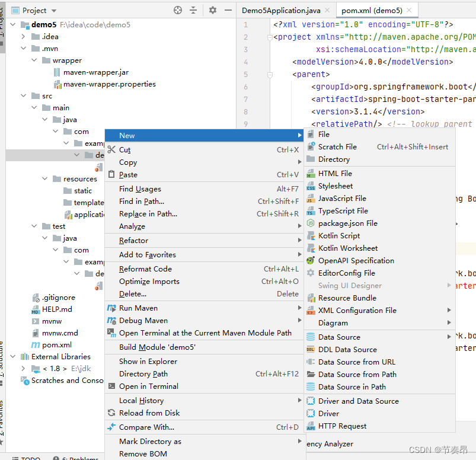Click the Data Source database icon
The height and width of the screenshot is (460, 476).
[311, 337]
